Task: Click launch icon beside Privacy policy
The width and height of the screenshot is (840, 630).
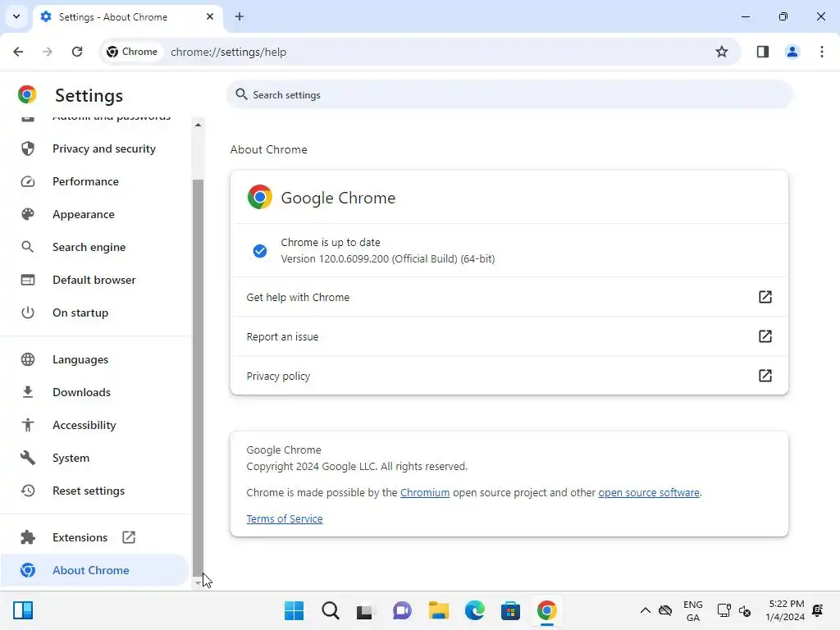Action: (765, 376)
